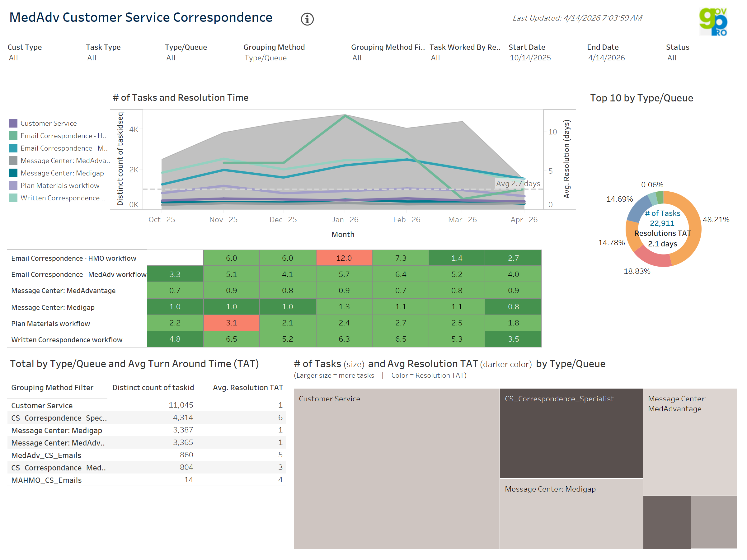Click the End Date field showing 4/14/2026

coord(607,58)
